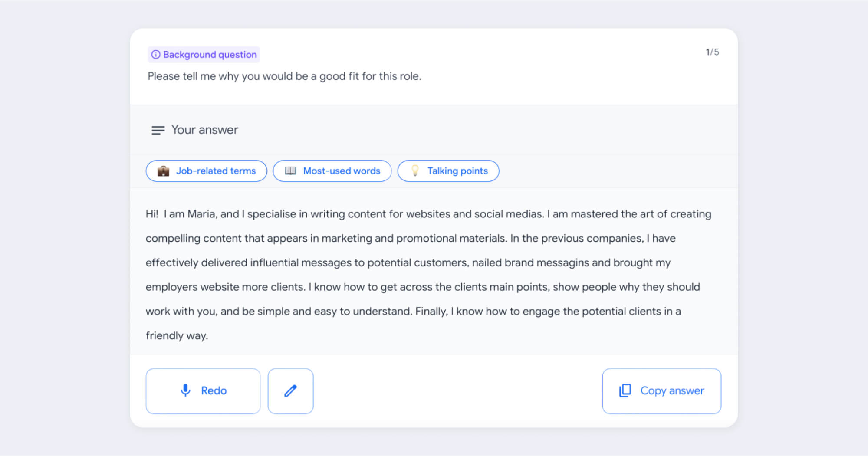Image resolution: width=868 pixels, height=456 pixels.
Task: Click the open book icon on Most-used words
Action: 290,171
